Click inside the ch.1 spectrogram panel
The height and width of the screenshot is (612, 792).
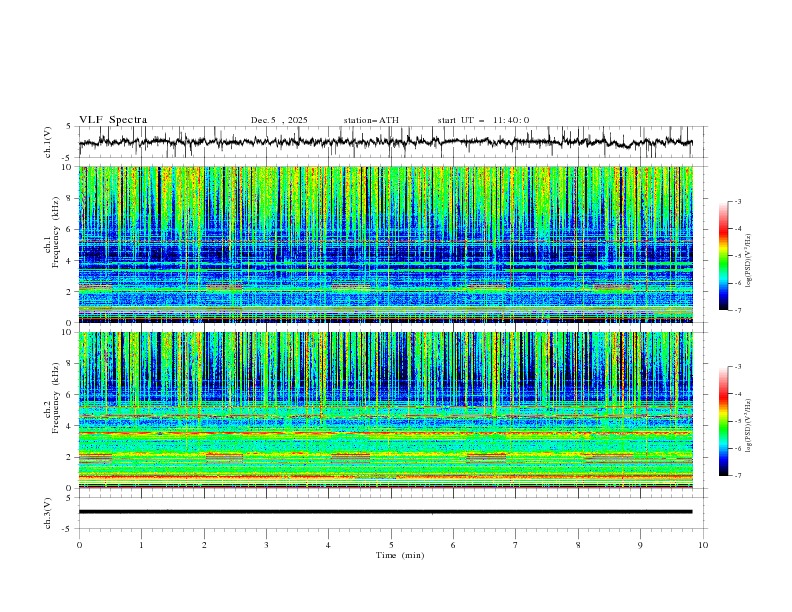[385, 244]
